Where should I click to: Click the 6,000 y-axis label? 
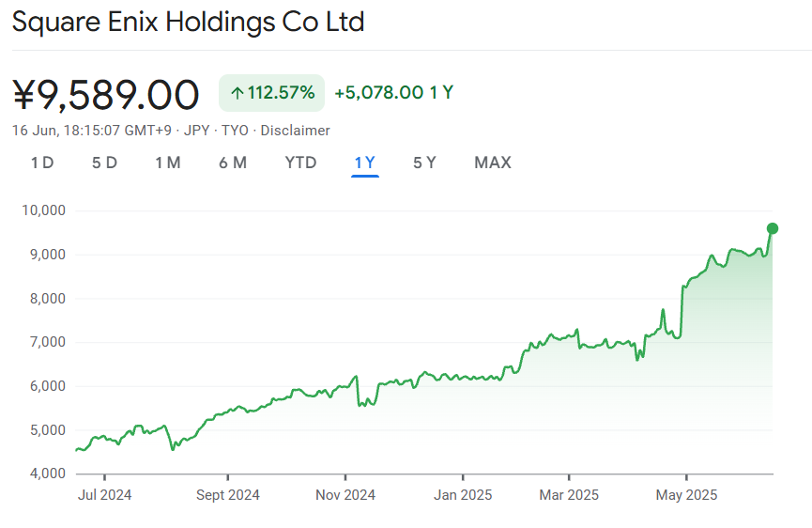48,386
